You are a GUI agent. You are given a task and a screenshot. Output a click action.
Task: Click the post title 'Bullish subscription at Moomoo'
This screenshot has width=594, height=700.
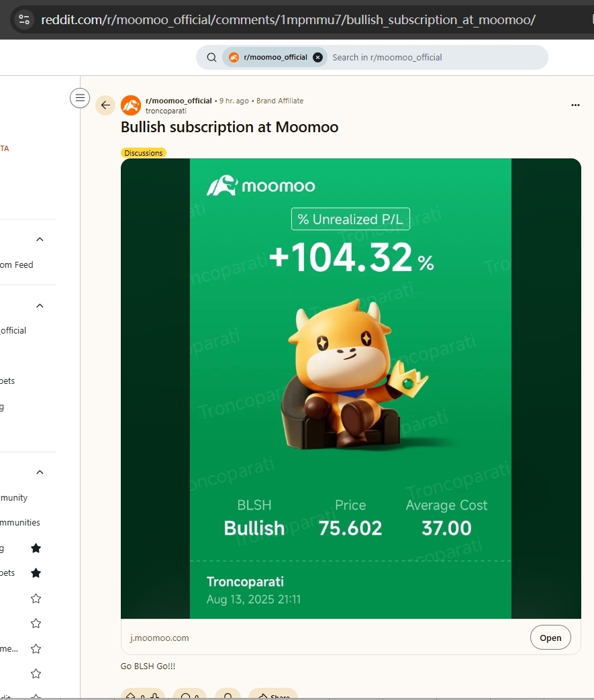[x=230, y=128]
